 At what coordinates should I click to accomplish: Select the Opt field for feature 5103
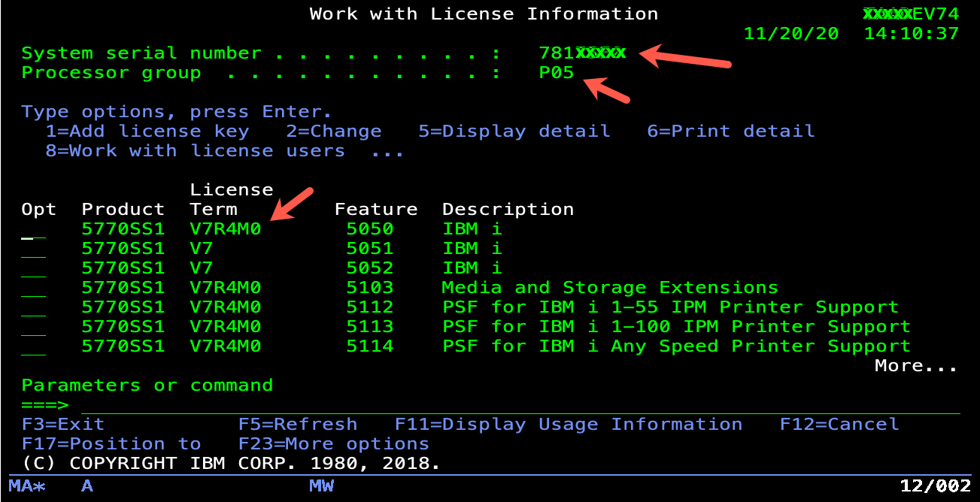tap(33, 288)
